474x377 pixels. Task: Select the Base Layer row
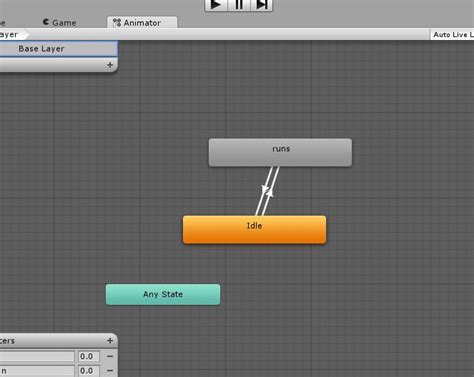click(x=58, y=49)
